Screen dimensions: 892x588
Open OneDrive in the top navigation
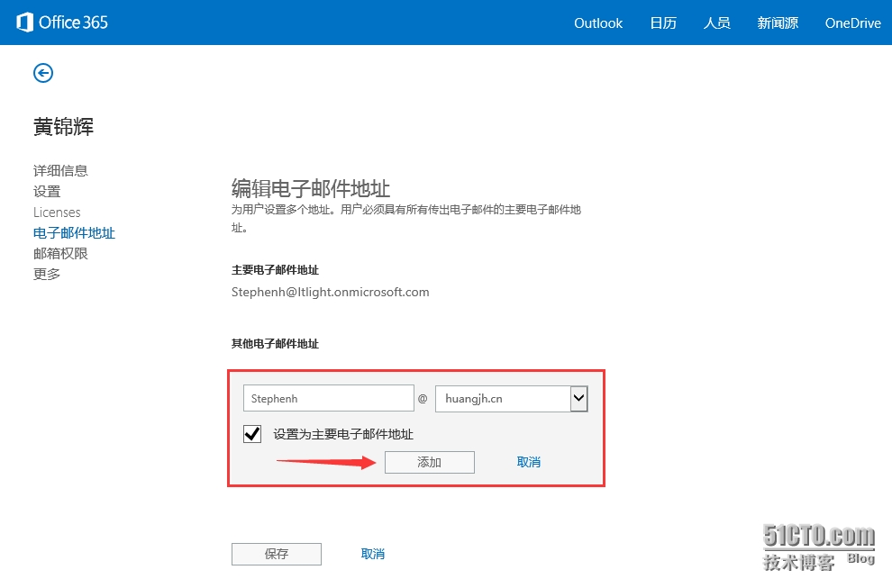pos(852,23)
